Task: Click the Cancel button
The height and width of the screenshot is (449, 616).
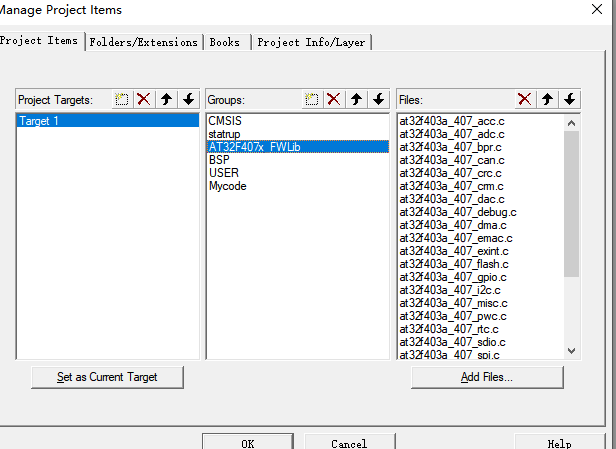Action: pos(349,443)
